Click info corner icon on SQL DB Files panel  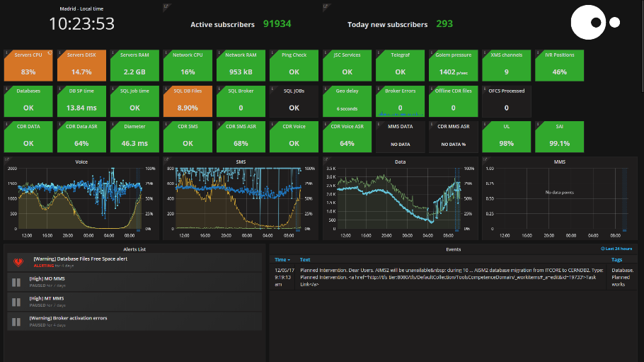coord(166,89)
